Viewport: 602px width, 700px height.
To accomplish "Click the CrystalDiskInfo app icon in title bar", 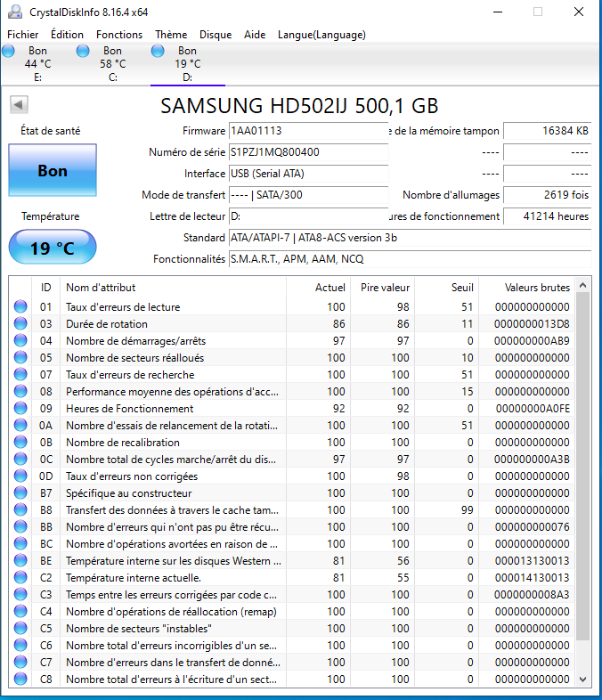I will 16,12.
